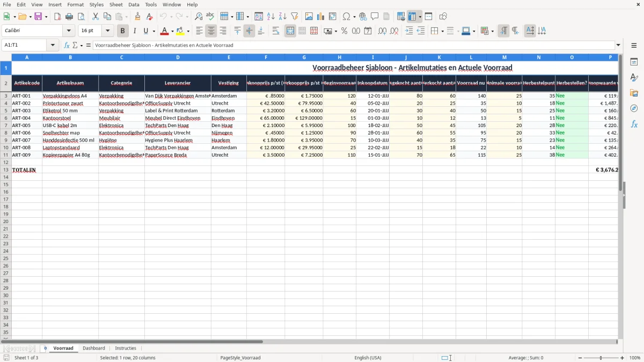This screenshot has height=362, width=644.
Task: Open the Format menu
Action: pyautogui.click(x=75, y=4)
